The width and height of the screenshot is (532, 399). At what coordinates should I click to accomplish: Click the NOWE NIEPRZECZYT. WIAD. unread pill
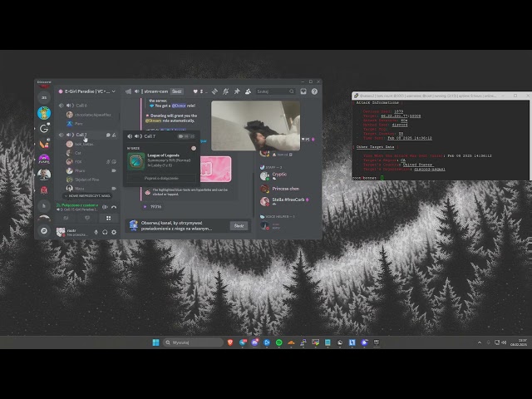87,196
